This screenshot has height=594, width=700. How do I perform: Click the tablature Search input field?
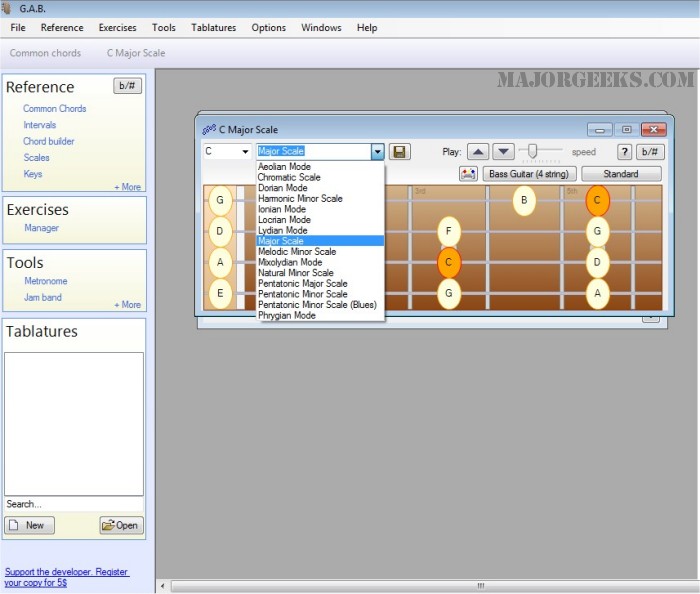(x=74, y=504)
